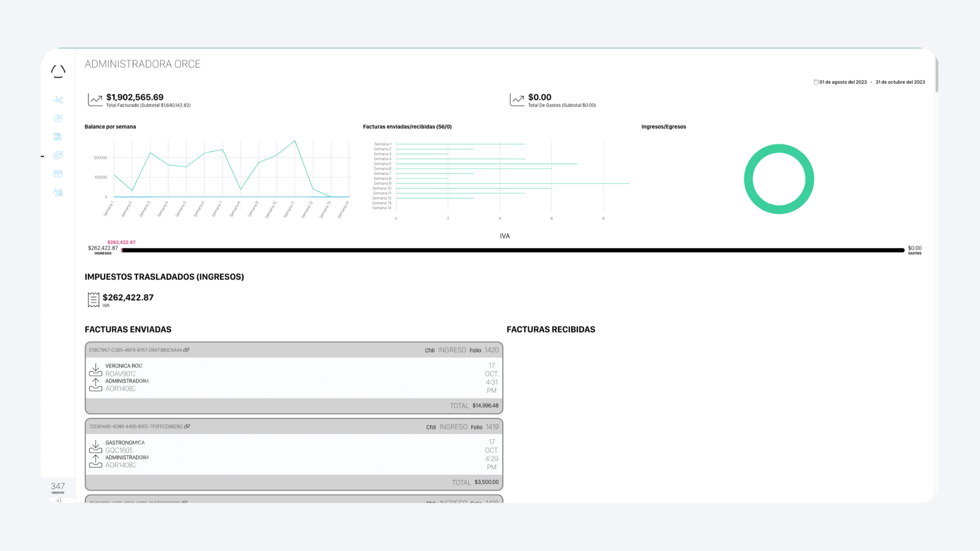Click the receipt icon beside IVA $262,422.87
Screen dimensions: 980x551
pos(93,299)
